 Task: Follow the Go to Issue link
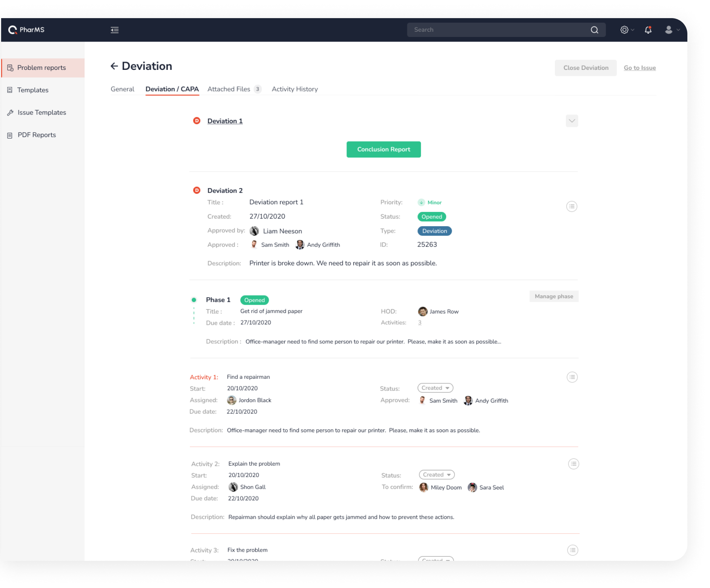click(x=639, y=68)
